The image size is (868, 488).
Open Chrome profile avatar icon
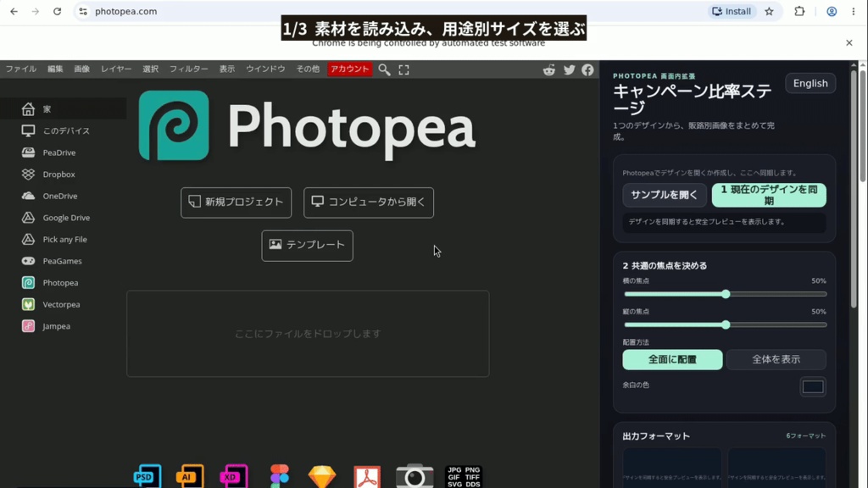click(x=832, y=11)
